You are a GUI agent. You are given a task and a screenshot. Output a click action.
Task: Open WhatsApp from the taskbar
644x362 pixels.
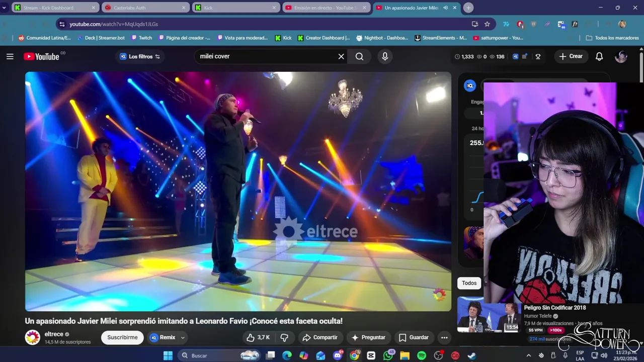pos(388,355)
